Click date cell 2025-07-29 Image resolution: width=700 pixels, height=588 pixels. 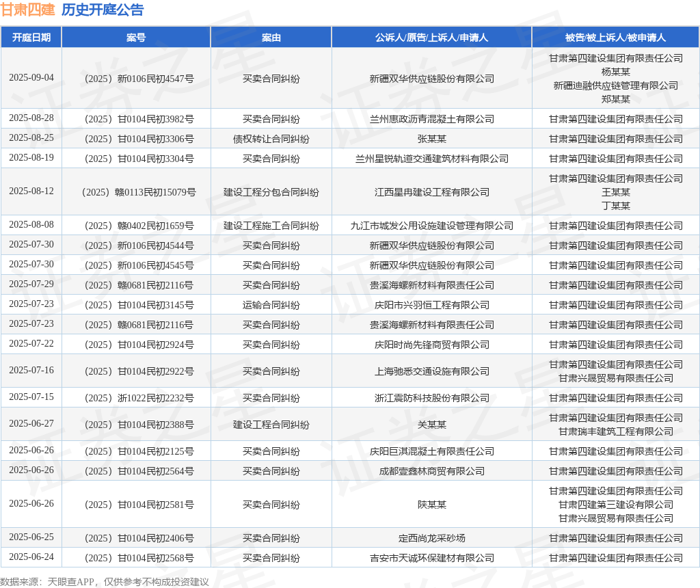[x=31, y=284]
